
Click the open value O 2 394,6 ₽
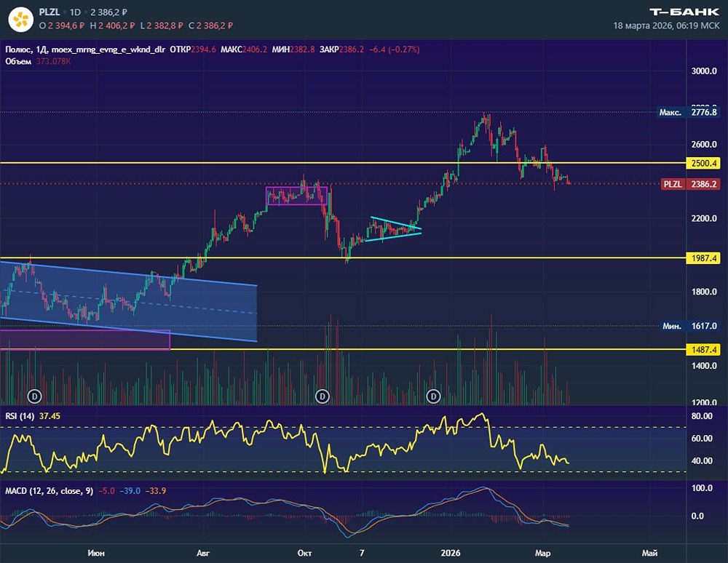click(62, 25)
